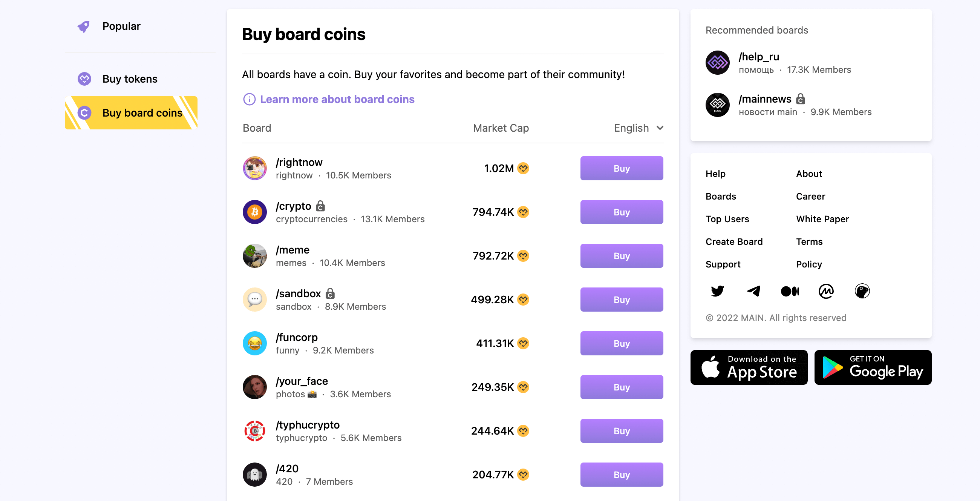980x501 pixels.
Task: Click the info icon beside Learn more
Action: pos(249,99)
